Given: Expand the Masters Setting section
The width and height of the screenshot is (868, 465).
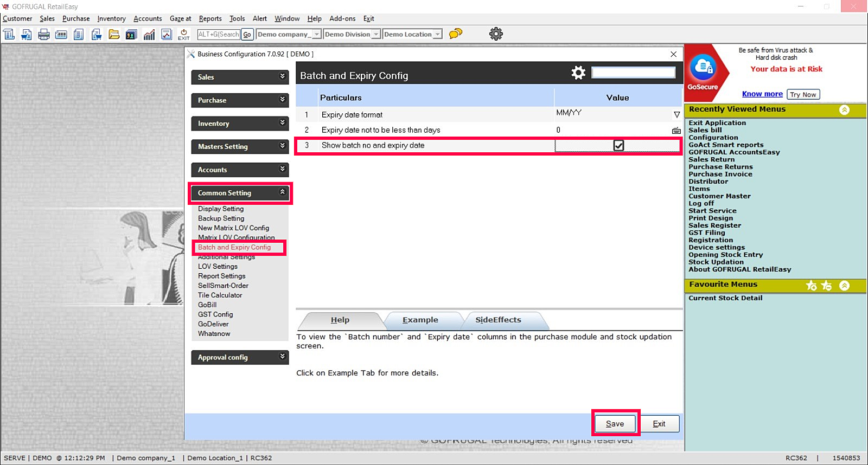Looking at the screenshot, I should pyautogui.click(x=240, y=146).
